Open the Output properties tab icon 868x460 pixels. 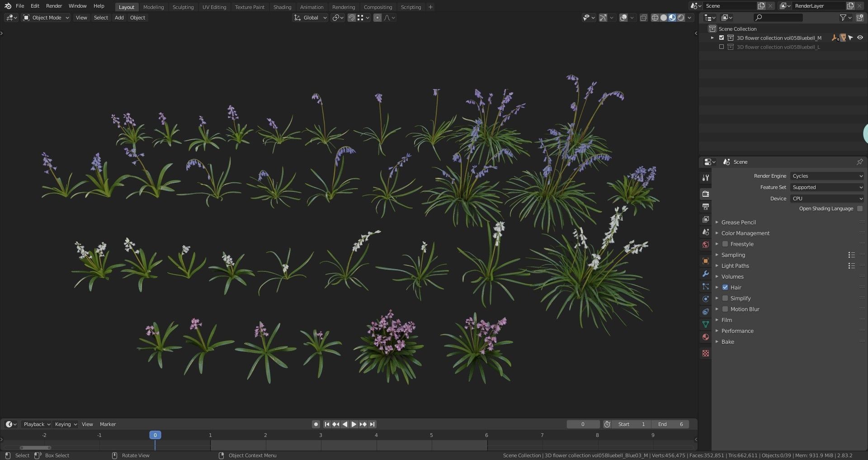[706, 207]
